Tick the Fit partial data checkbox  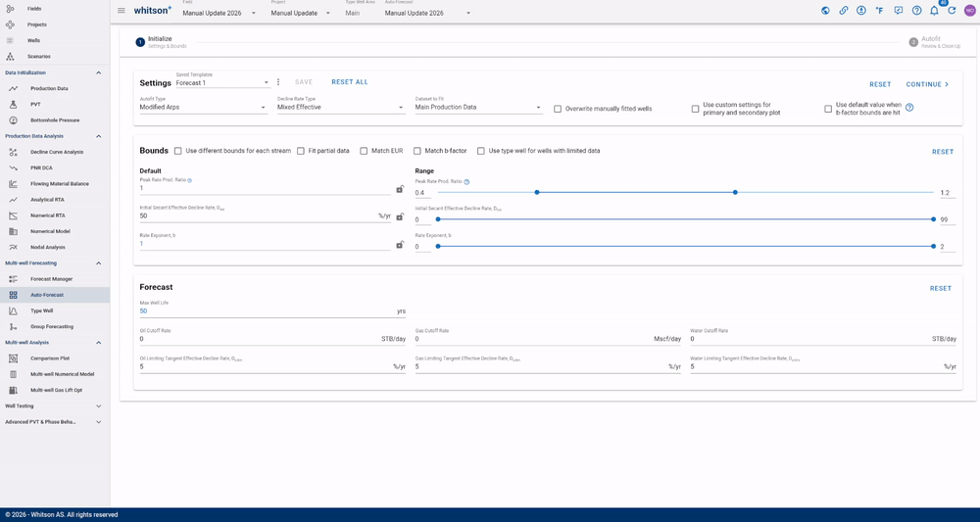pos(301,151)
